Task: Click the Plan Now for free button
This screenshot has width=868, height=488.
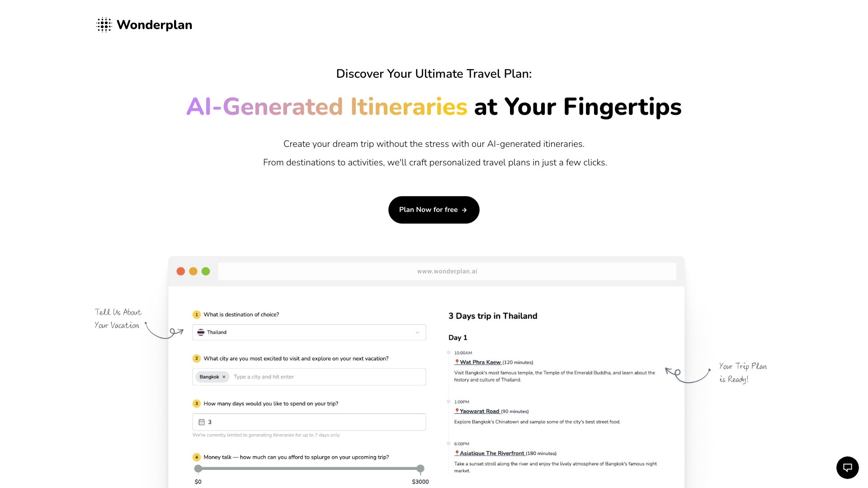Action: (434, 210)
